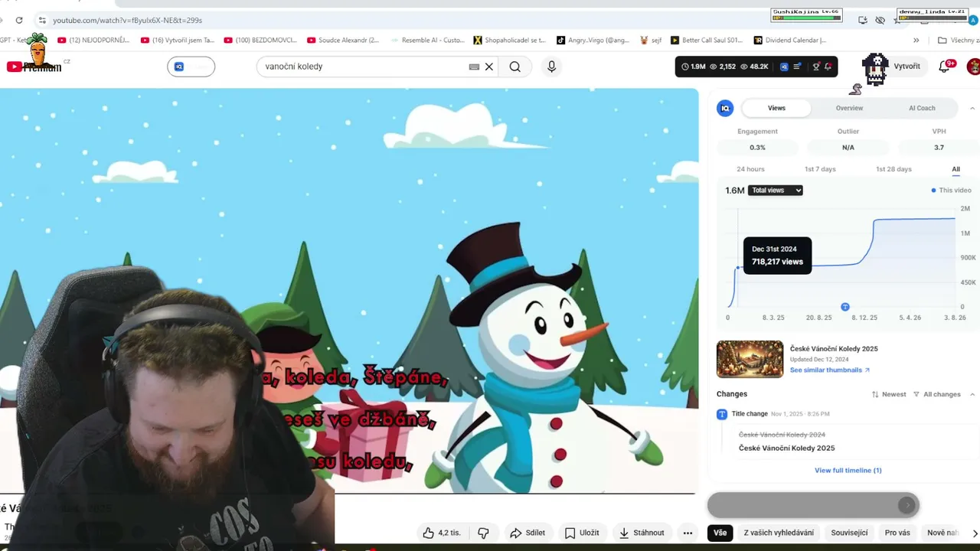Screen dimensions: 980x551
Task: Open the (100) BEZDOMOVCI bookmark
Action: (x=260, y=40)
